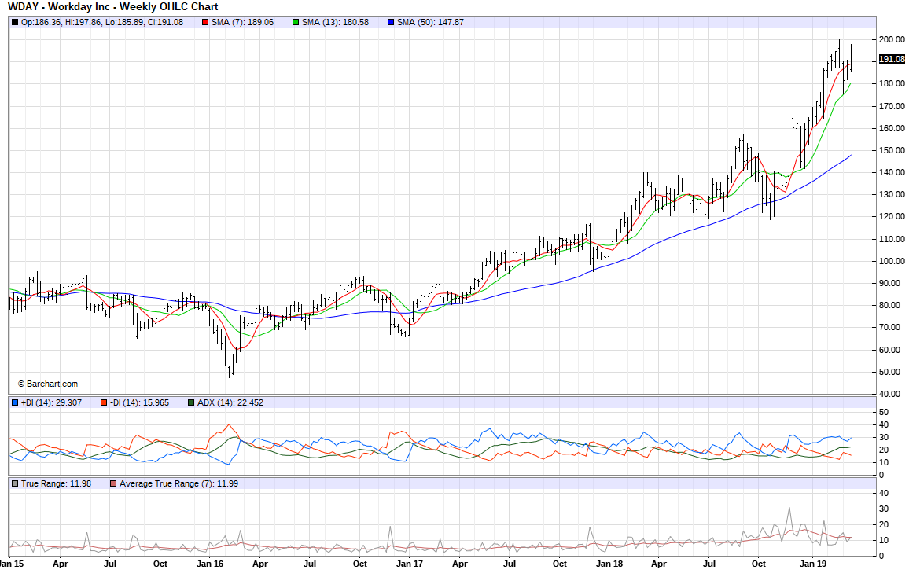Select the SMA (50): 147.87 legend label
The image size is (909, 588).
click(x=430, y=22)
